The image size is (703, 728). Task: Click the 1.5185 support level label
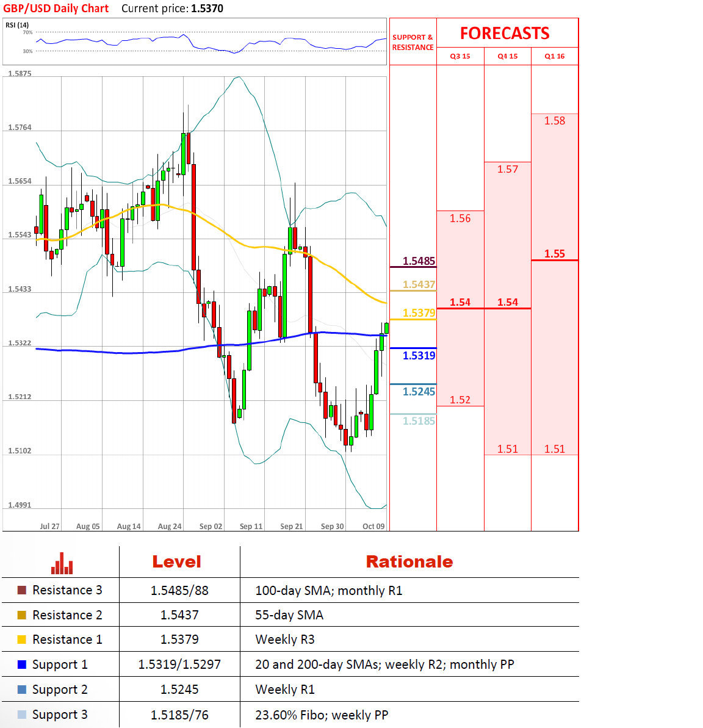pos(419,421)
